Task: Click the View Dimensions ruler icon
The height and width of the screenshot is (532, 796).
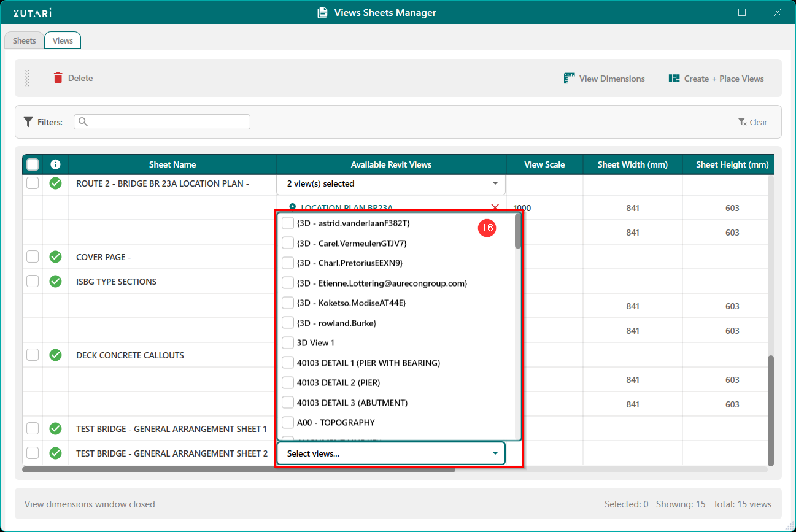Action: (569, 79)
